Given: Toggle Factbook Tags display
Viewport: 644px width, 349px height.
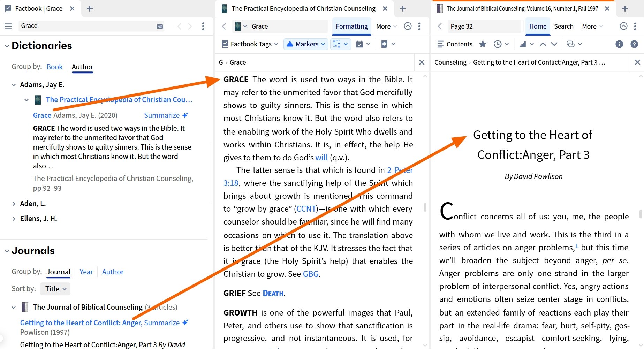Looking at the screenshot, I should click(248, 44).
